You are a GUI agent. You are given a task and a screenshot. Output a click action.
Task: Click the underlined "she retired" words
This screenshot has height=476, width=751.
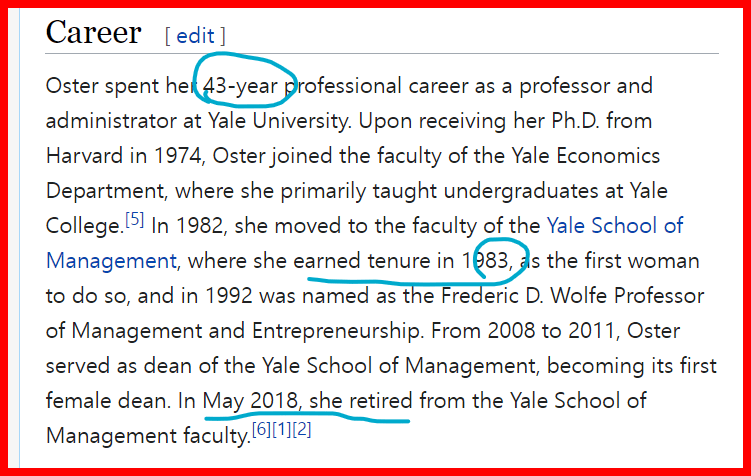point(360,402)
